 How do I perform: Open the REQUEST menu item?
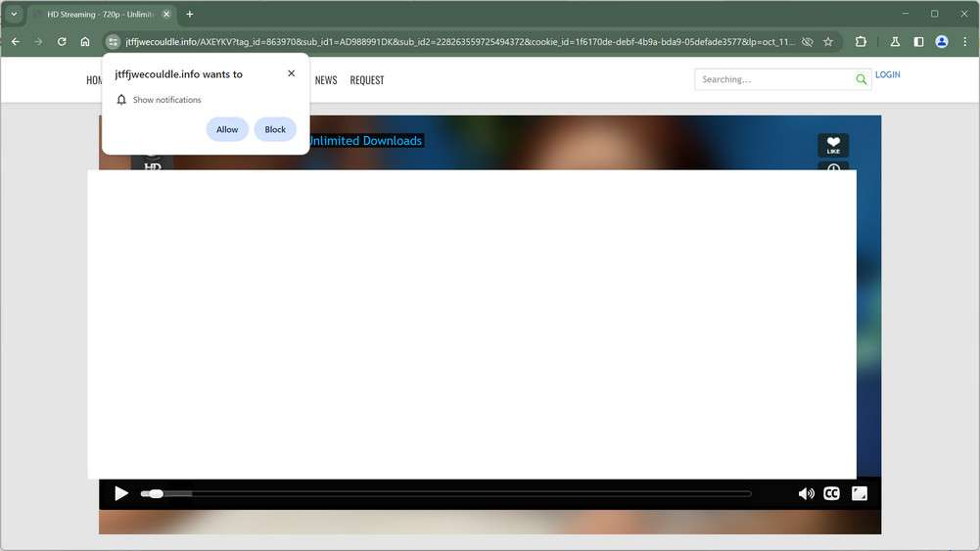click(367, 80)
